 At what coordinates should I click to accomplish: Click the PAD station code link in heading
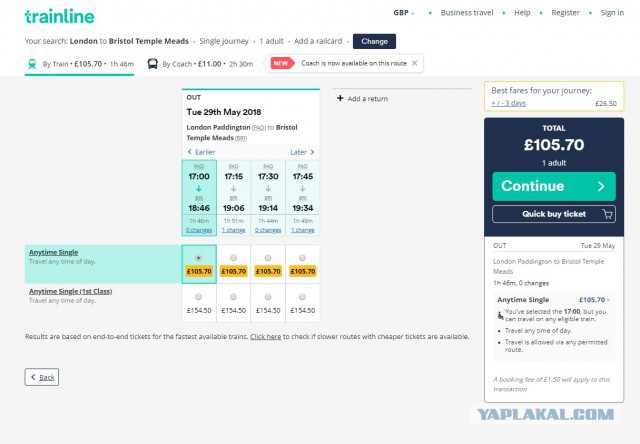click(259, 128)
